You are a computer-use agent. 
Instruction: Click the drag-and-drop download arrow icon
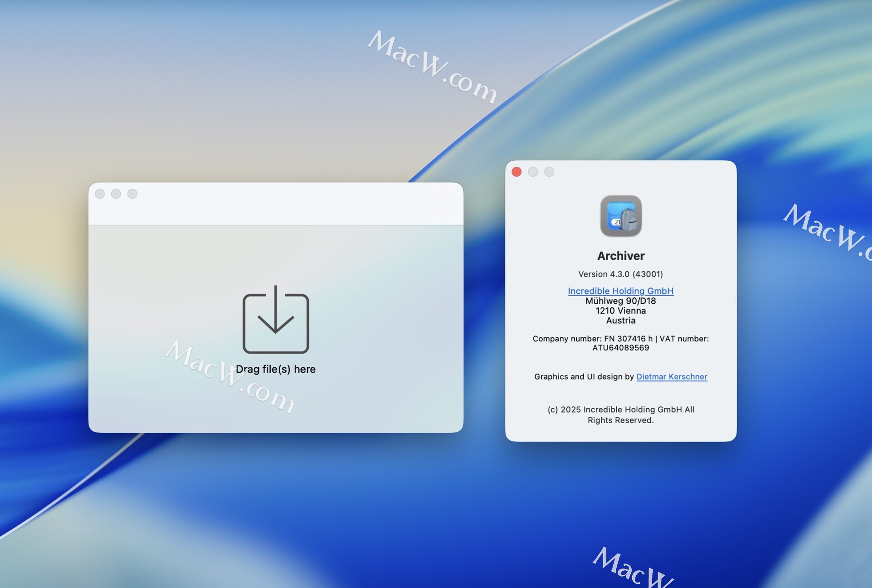click(x=276, y=319)
